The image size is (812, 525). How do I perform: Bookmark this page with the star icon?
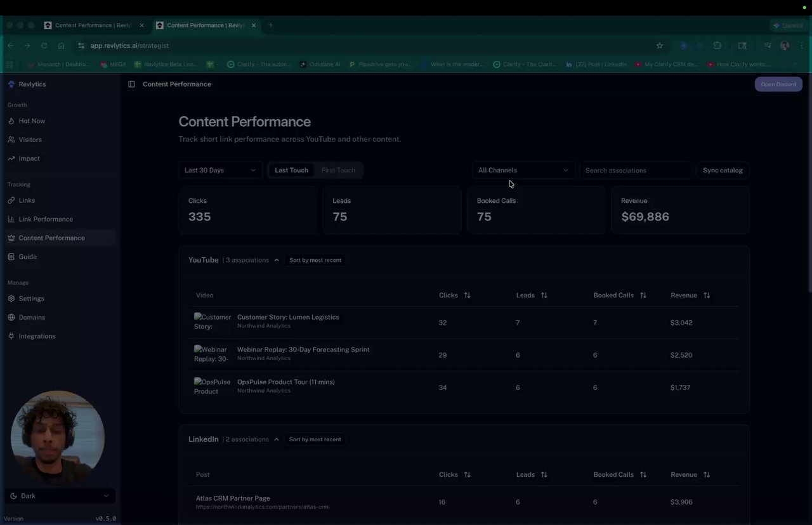tap(660, 46)
